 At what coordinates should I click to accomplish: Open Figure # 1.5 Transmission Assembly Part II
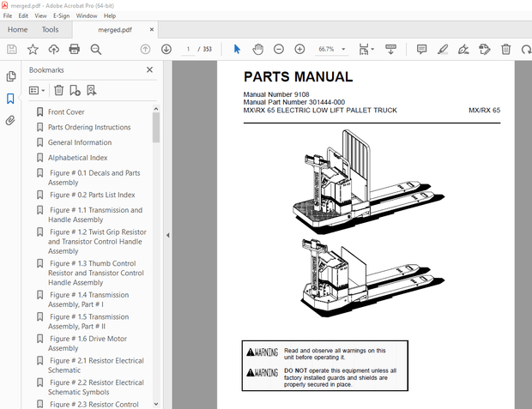[88, 322]
